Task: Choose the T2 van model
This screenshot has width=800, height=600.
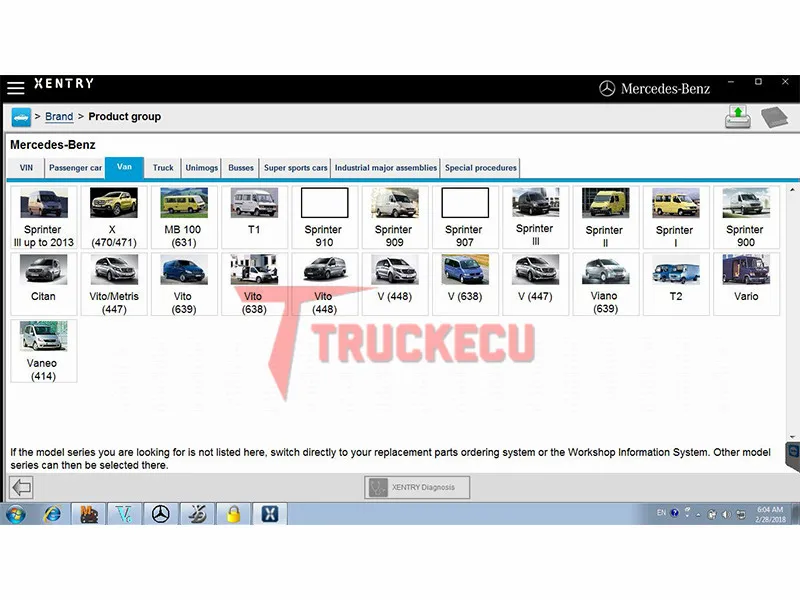Action: point(676,284)
